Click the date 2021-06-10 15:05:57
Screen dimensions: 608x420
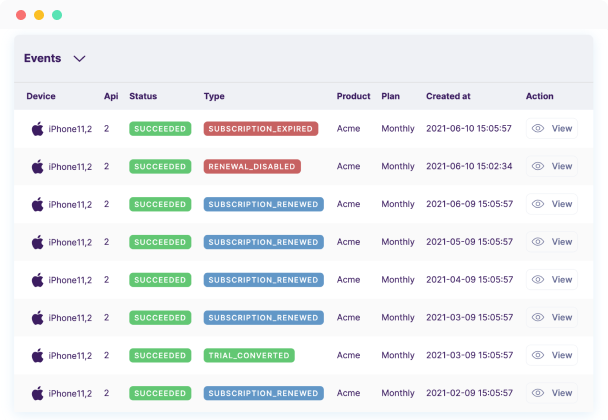[x=469, y=128]
